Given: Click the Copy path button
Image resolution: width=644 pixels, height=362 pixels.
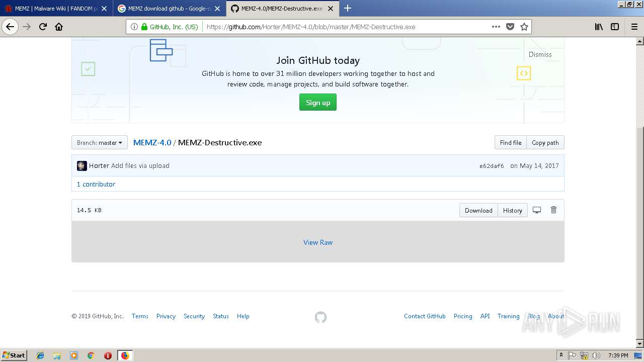Looking at the screenshot, I should tap(545, 143).
